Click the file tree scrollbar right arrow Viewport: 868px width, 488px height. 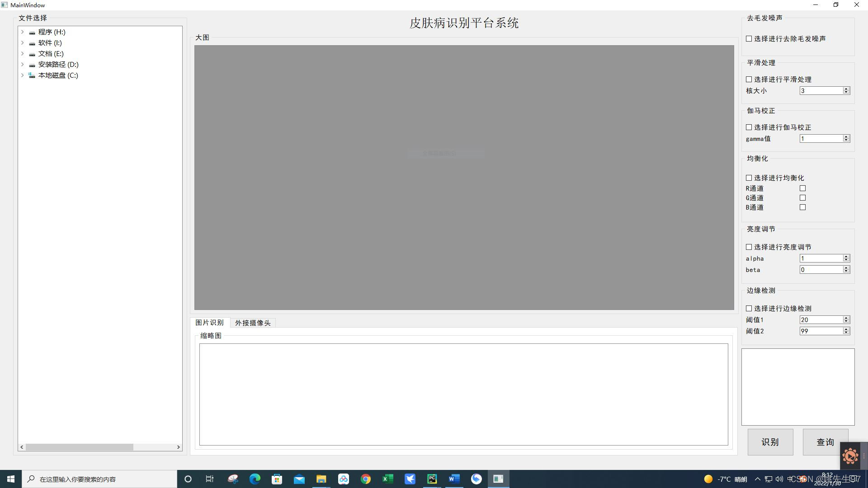tap(179, 447)
